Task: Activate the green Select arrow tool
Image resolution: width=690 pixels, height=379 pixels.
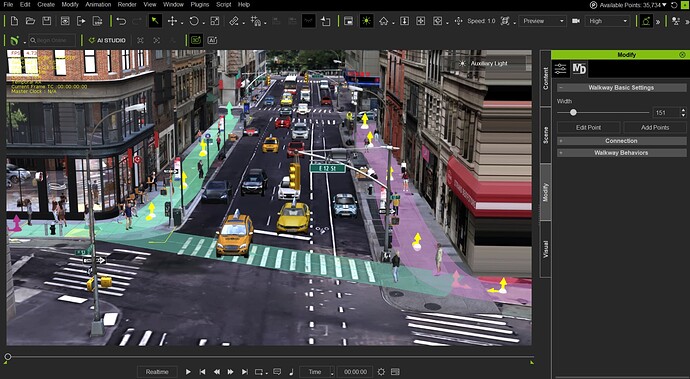Action: point(155,21)
